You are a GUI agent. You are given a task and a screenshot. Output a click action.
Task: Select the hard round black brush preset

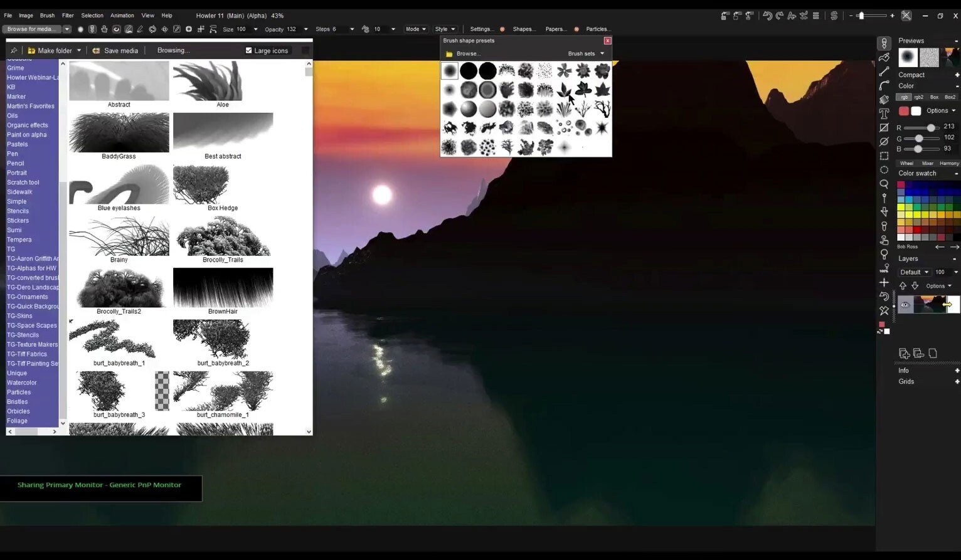(x=469, y=71)
